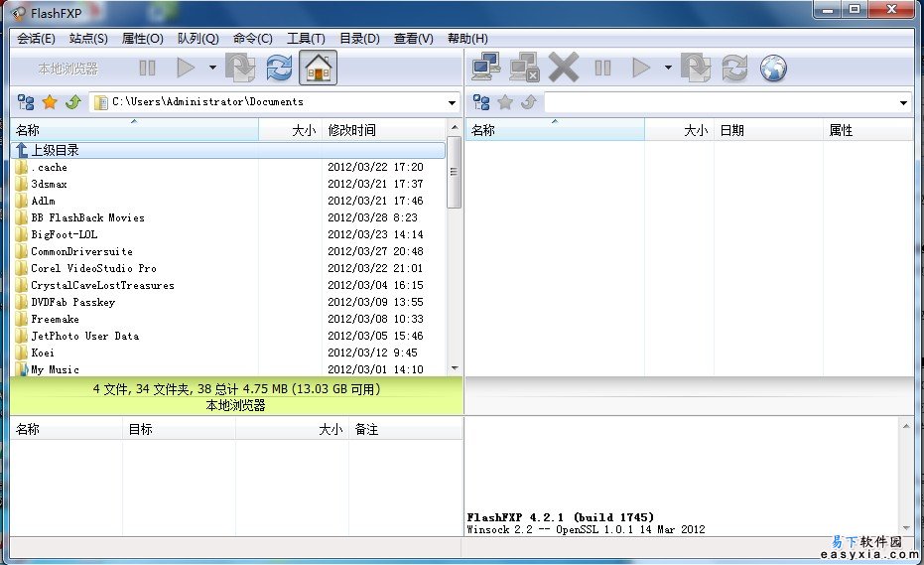Image resolution: width=924 pixels, height=565 pixels.
Task: Click the local file list scrollbar thumb
Action: (455, 172)
